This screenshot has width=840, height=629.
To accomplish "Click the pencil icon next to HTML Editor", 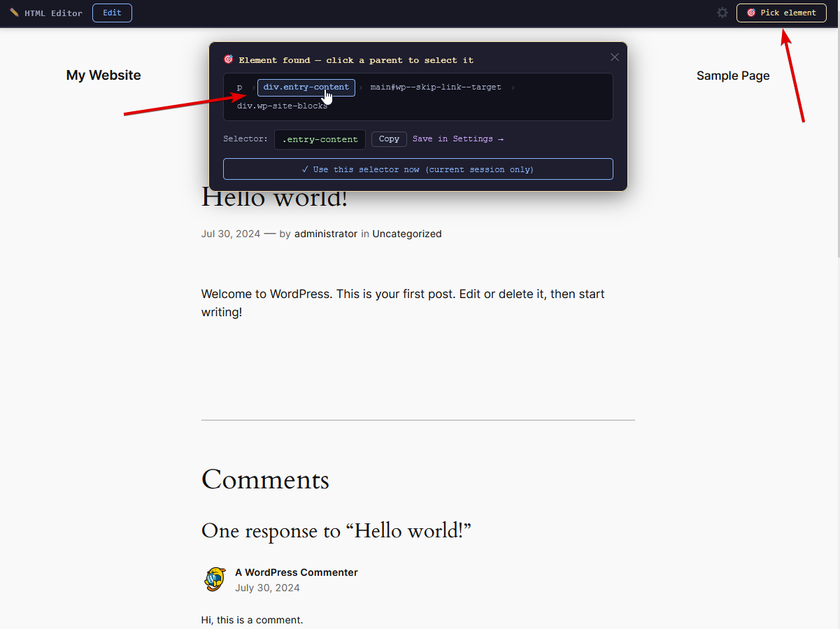I will (x=13, y=12).
